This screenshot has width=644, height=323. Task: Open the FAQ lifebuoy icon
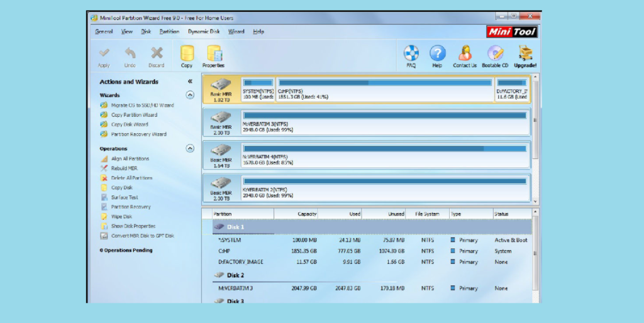pyautogui.click(x=411, y=53)
